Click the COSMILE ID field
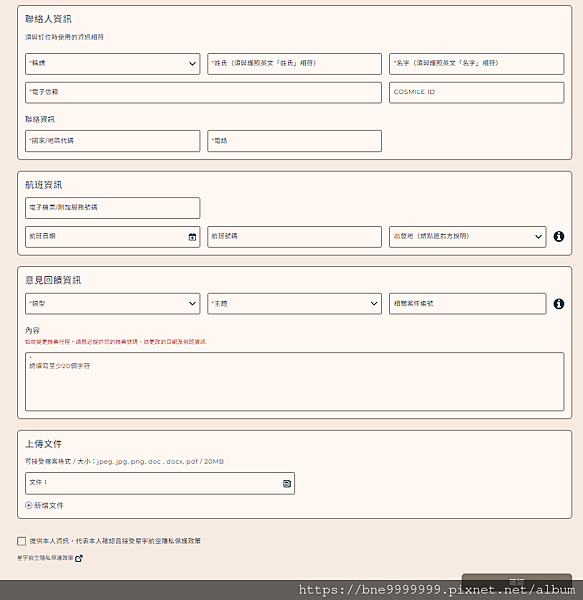 [x=476, y=93]
